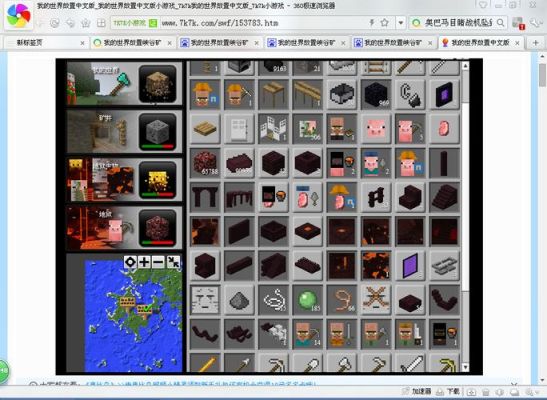547x400 pixels.
Task: Select the white ghast face item
Action: [205, 300]
